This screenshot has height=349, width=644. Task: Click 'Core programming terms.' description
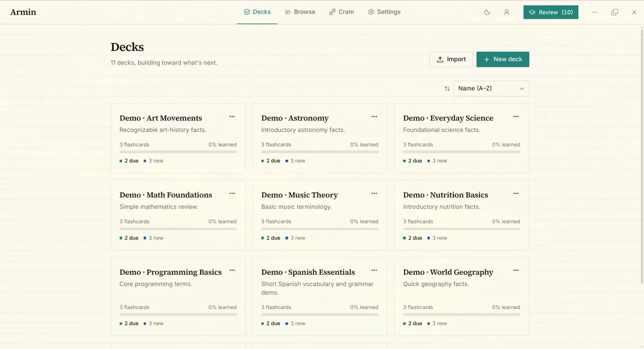tap(156, 284)
